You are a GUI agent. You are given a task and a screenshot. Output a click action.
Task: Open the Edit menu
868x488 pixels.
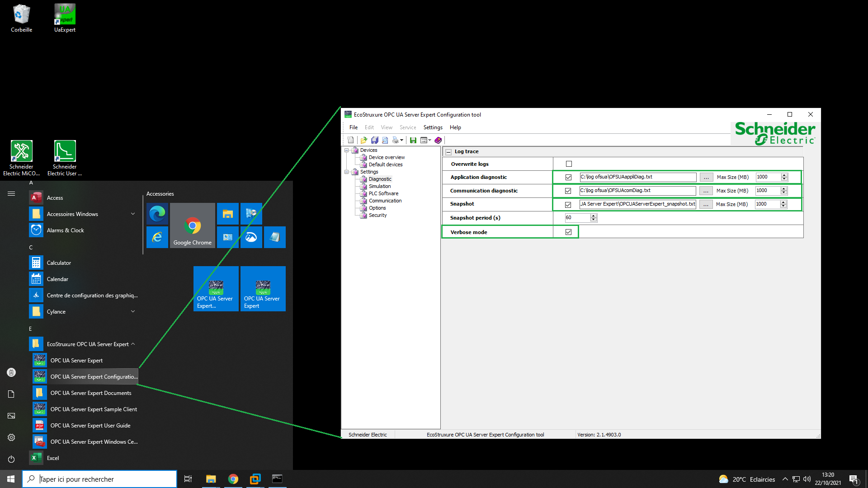[x=369, y=127]
